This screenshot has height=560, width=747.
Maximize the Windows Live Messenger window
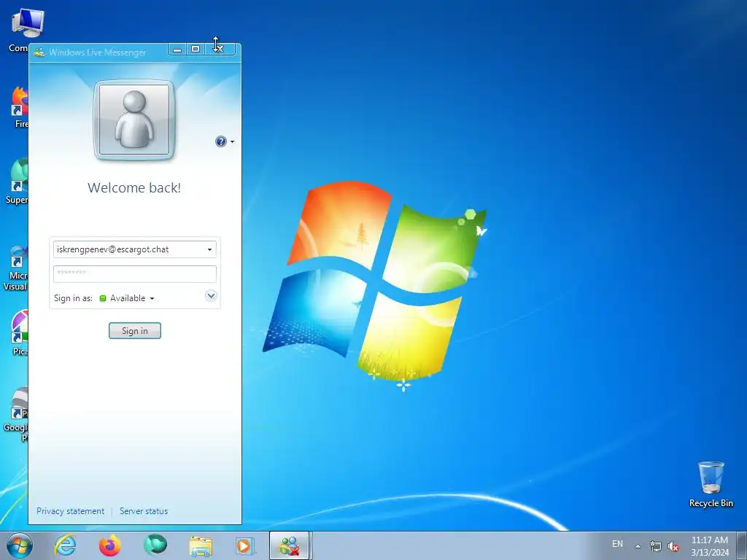[x=196, y=49]
